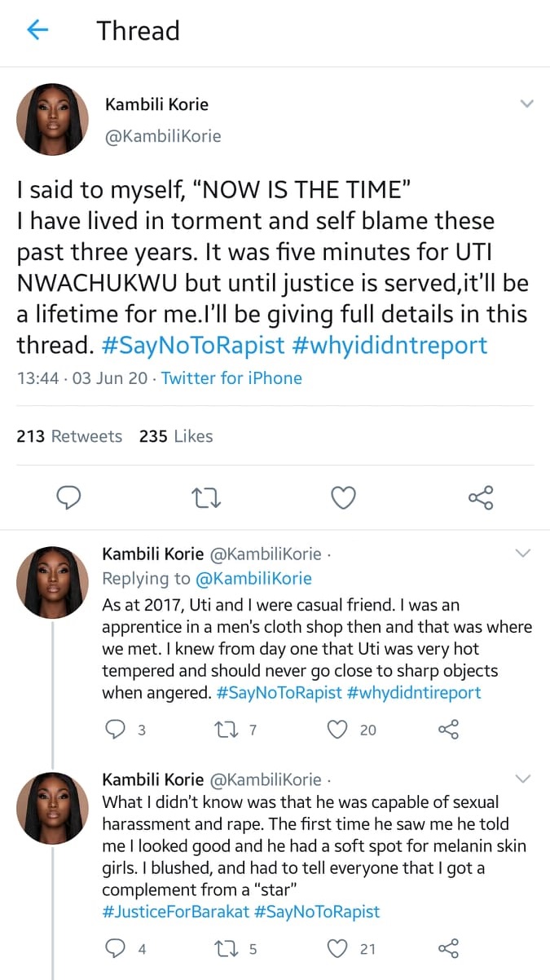
Task: Expand options chevron on "casual friend" reply
Action: point(524,554)
